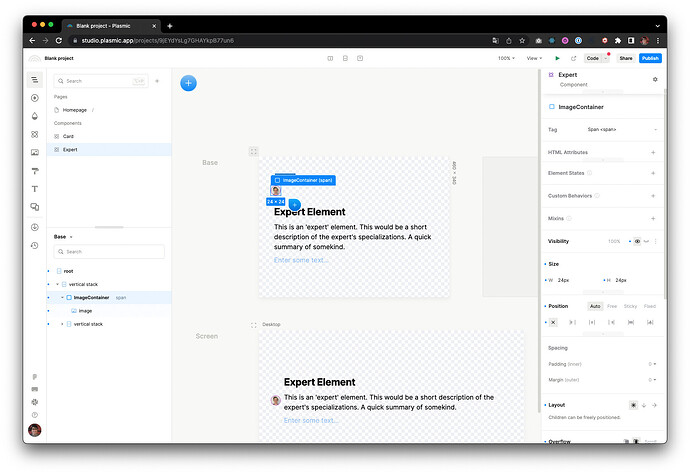Open the Tag Span dropdown

[x=620, y=129]
